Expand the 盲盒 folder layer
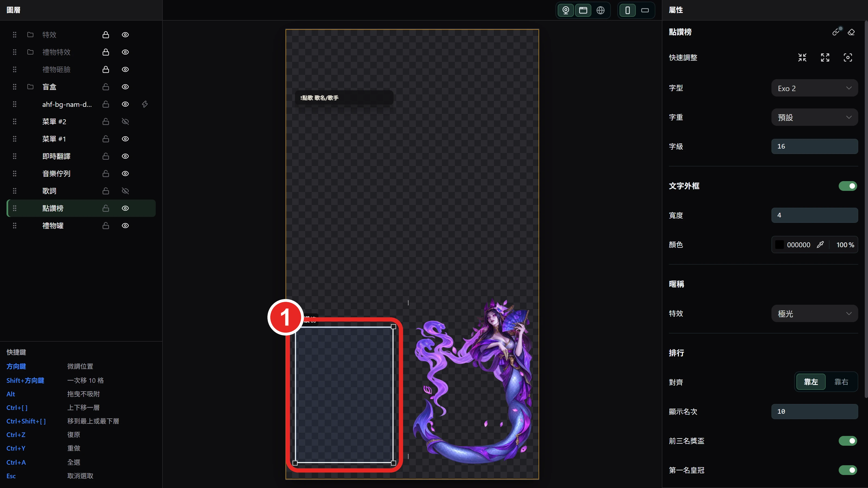Image resolution: width=868 pixels, height=488 pixels. [x=30, y=87]
